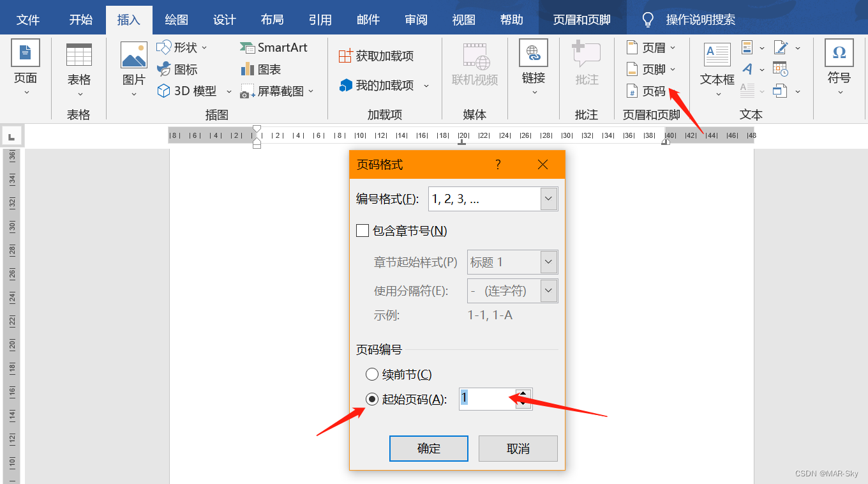Switch to the 帮助 tab
Screen dimensions: 868x484
pyautogui.click(x=512, y=20)
